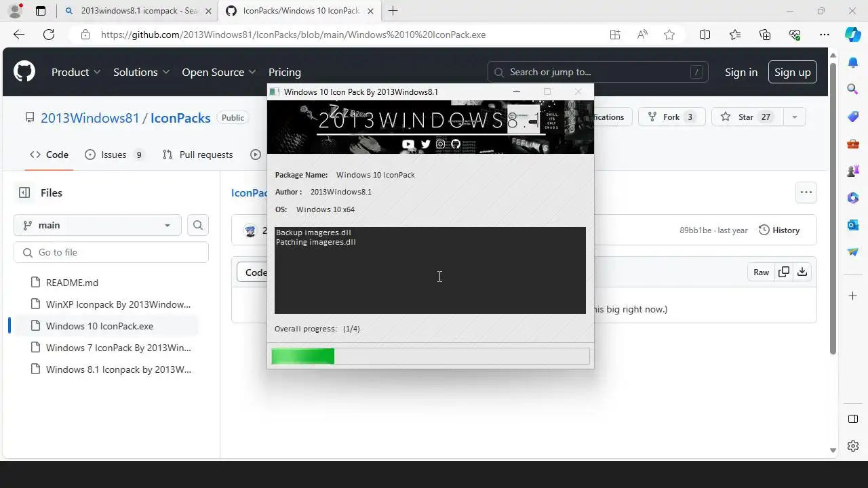
Task: Open sidebar settings gear icon
Action: tap(853, 445)
